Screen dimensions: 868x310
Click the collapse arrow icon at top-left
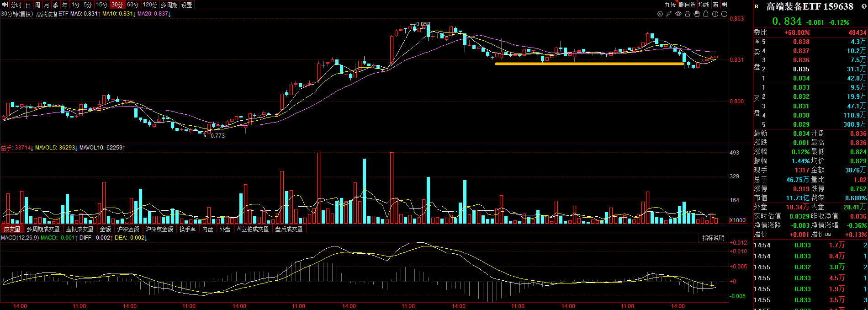(x=5, y=5)
